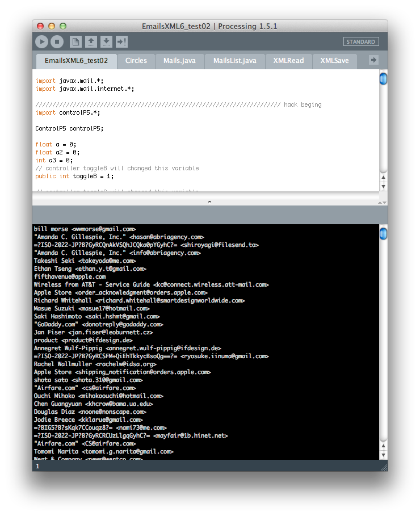Click the Export applet toolbar icon
The image size is (420, 516).
pyautogui.click(x=121, y=41)
